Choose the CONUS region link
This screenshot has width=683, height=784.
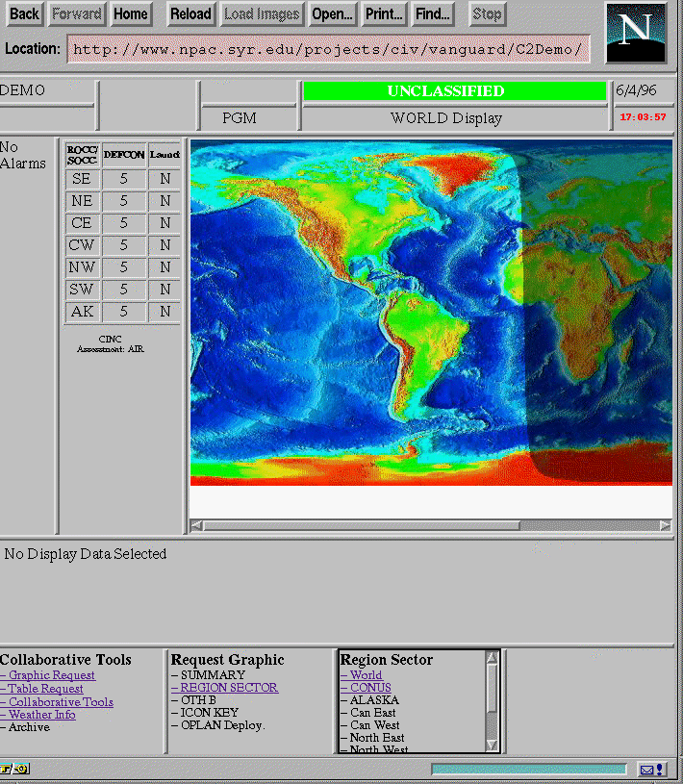pos(369,688)
